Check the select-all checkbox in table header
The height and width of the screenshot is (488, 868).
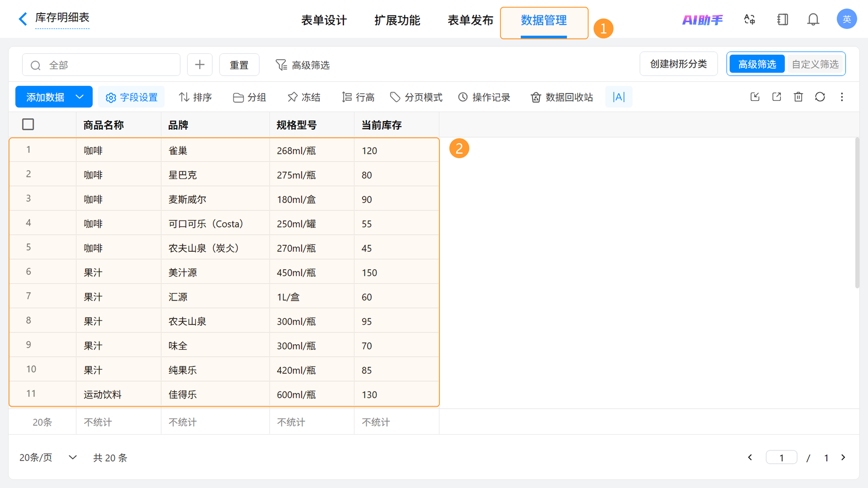pyautogui.click(x=28, y=124)
